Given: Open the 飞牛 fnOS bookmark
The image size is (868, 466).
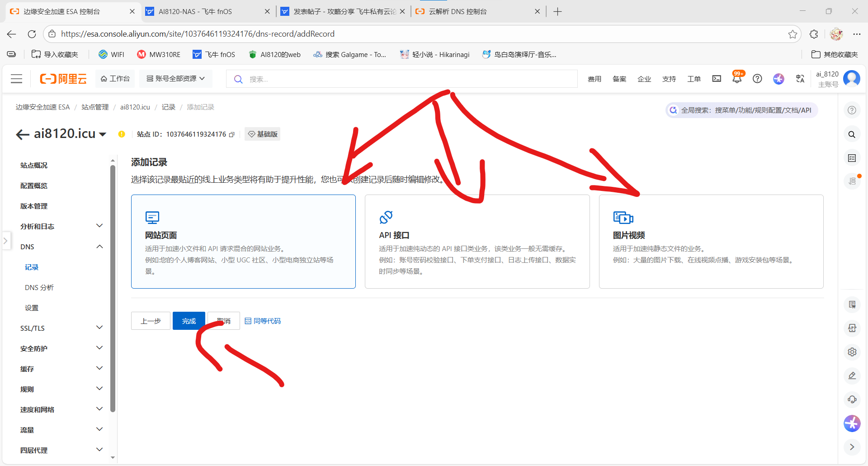Looking at the screenshot, I should click(x=214, y=55).
